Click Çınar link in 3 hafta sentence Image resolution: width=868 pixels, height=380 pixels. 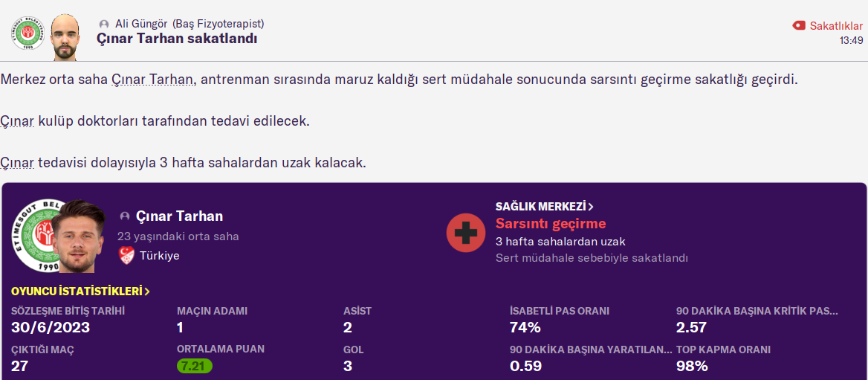tap(17, 162)
